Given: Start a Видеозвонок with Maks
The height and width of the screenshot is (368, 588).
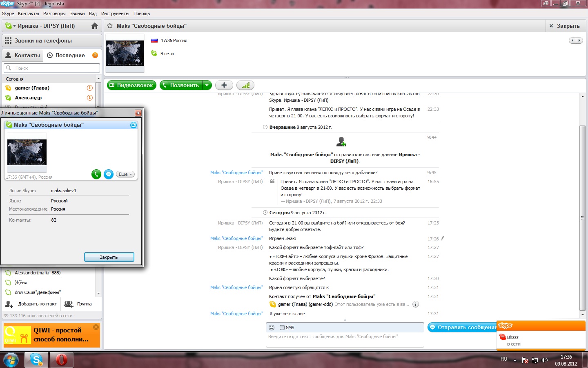Looking at the screenshot, I should click(131, 85).
